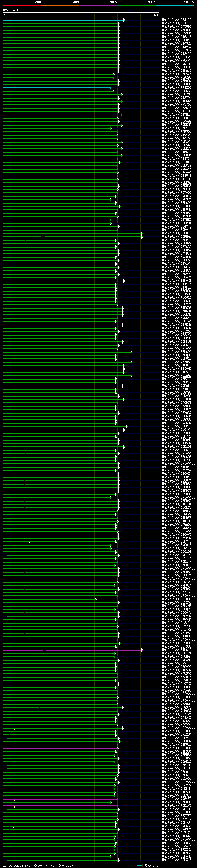The height and width of the screenshot is (868, 197).
Task: Click the UniRef100_B4LNV2 label
Action: 177,467
